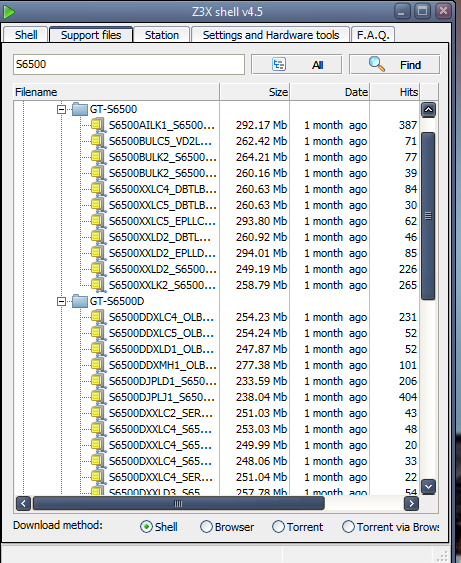This screenshot has height=563, width=461.
Task: Click the green play arrow in title bar
Action: click(9, 12)
